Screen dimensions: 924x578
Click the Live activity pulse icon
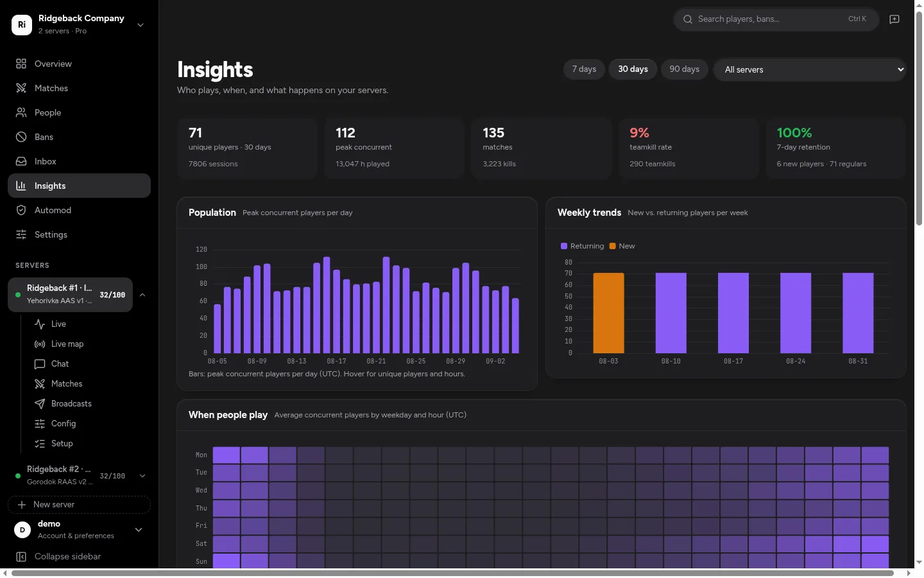40,324
